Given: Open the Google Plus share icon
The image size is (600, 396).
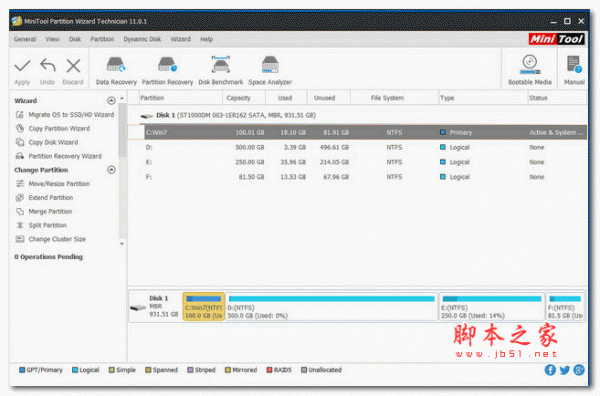Looking at the screenshot, I should click(579, 370).
